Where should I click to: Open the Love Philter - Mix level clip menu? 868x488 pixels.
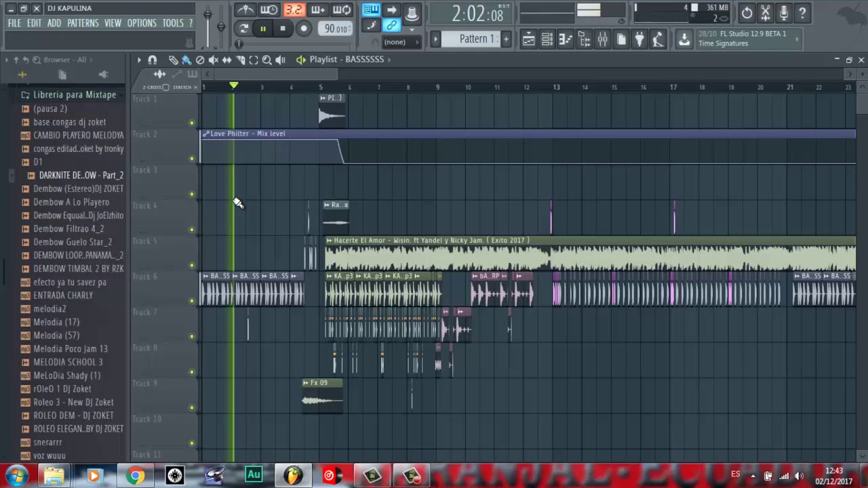point(205,134)
